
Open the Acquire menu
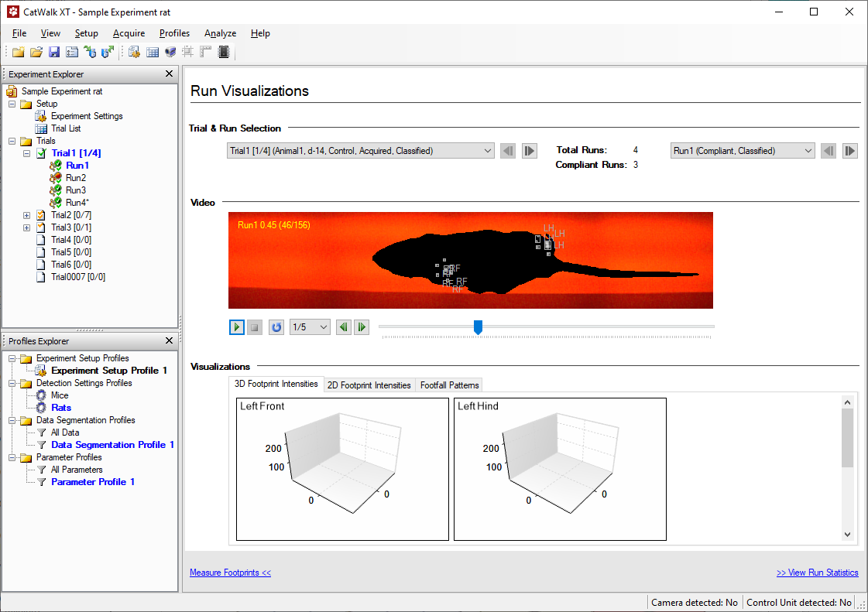pos(129,33)
